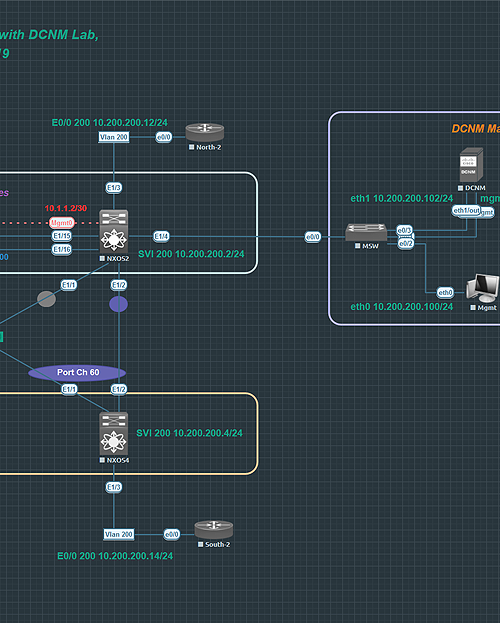This screenshot has width=500, height=623.
Task: Click text SVI 200 10.200.200.4/24
Action: 190,433
